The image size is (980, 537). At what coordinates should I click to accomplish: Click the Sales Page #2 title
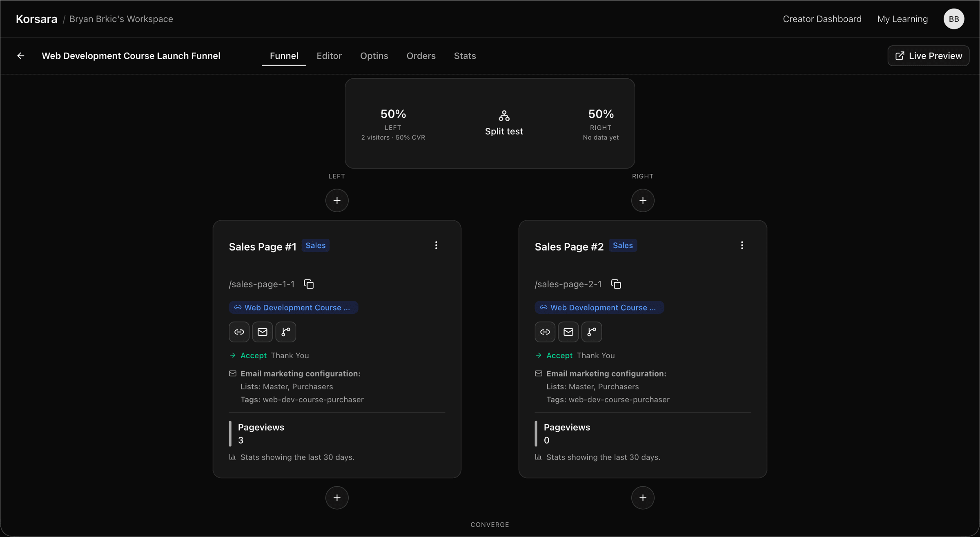569,246
